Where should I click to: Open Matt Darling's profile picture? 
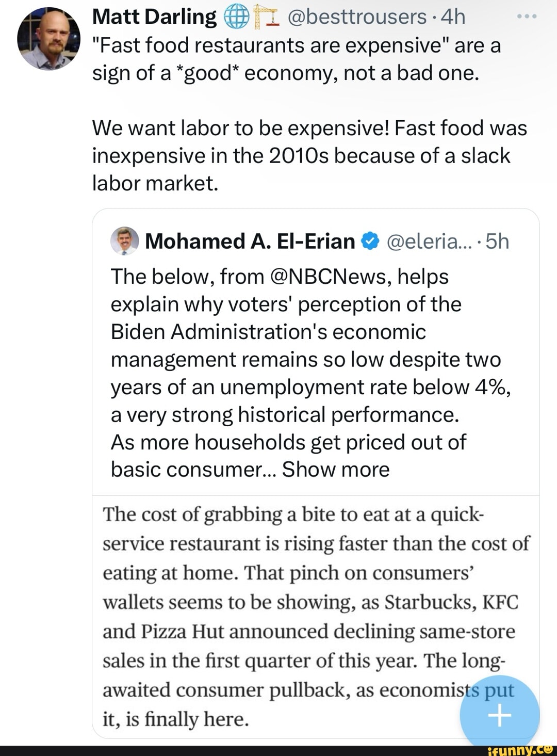click(48, 40)
